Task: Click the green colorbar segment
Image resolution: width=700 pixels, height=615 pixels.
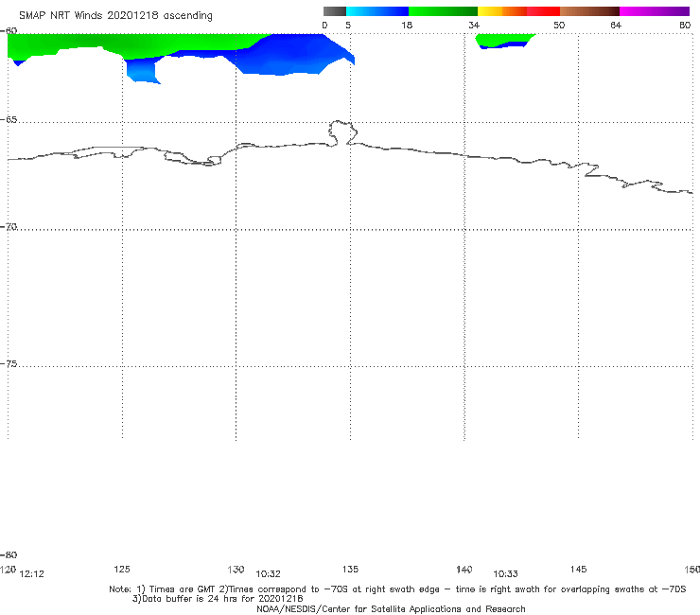Action: (x=443, y=11)
